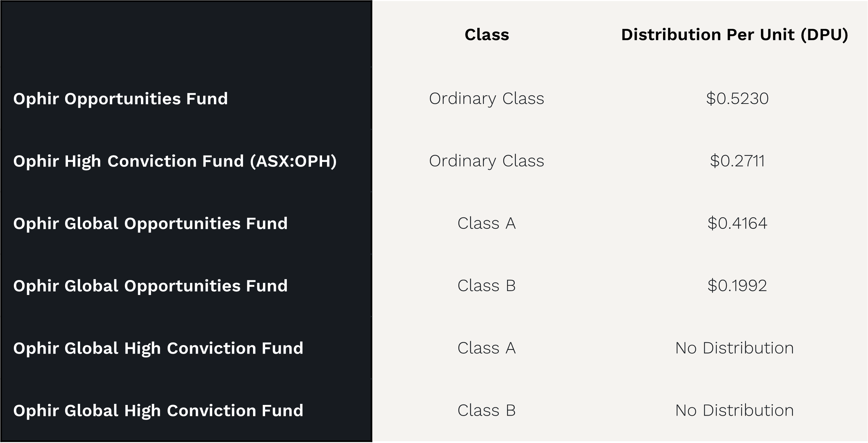The width and height of the screenshot is (868, 443).
Task: Click second Ophir Global Opportunities Fund label
Action: (150, 286)
